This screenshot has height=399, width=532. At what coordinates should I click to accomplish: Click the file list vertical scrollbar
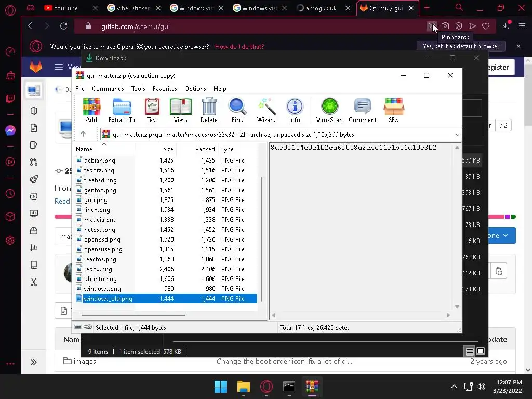click(x=262, y=239)
